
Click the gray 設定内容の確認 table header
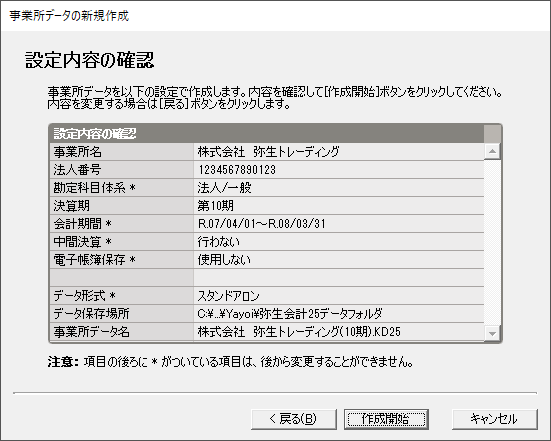coord(267,134)
